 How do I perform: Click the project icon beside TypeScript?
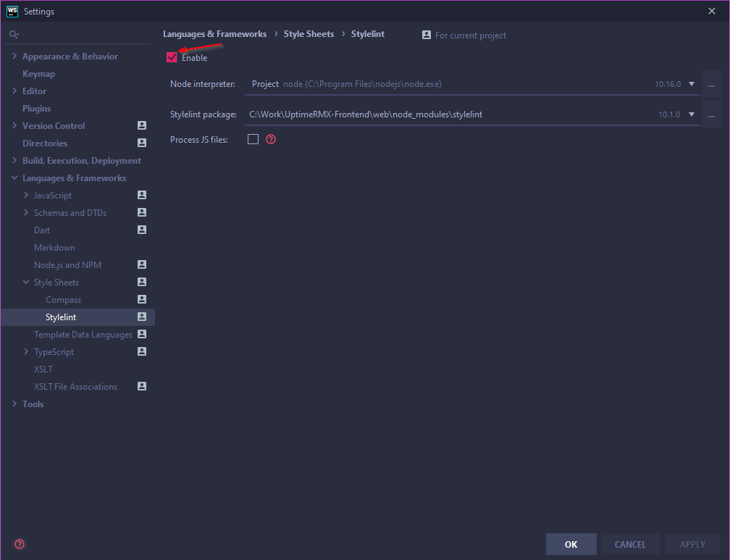point(142,351)
